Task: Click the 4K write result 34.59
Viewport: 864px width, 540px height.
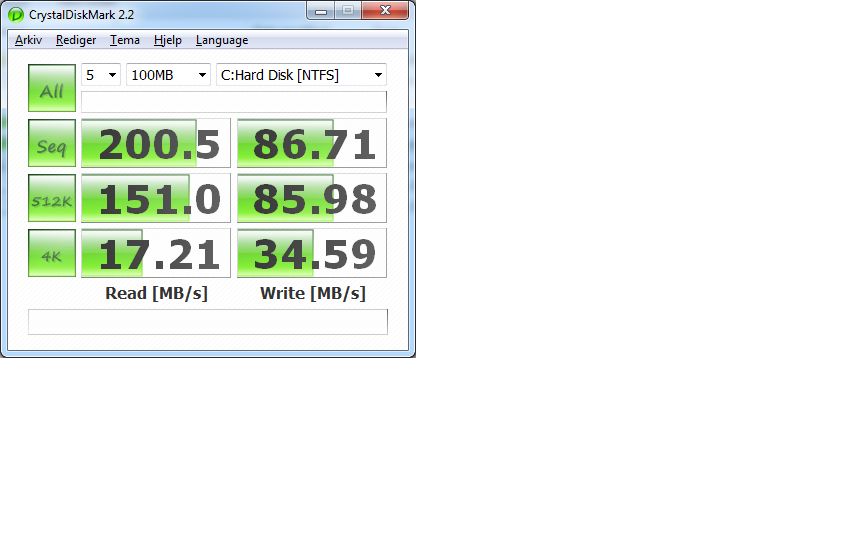Action: point(312,253)
